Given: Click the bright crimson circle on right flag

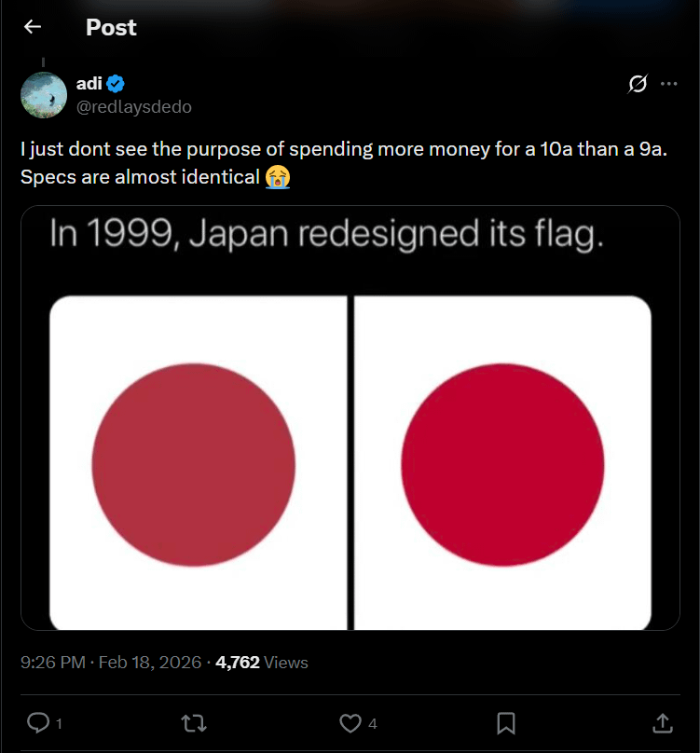Looking at the screenshot, I should [x=502, y=466].
